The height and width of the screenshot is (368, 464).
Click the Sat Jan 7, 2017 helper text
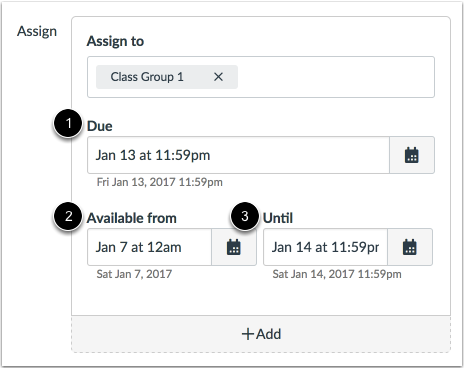134,274
